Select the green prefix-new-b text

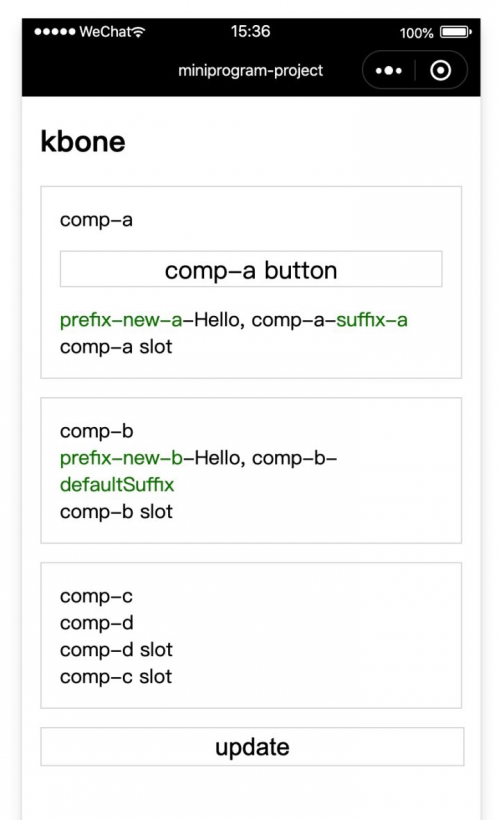121,458
